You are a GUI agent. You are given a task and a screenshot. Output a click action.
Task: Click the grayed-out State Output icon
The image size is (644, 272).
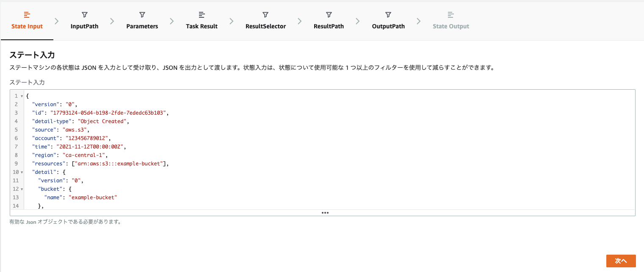(451, 14)
